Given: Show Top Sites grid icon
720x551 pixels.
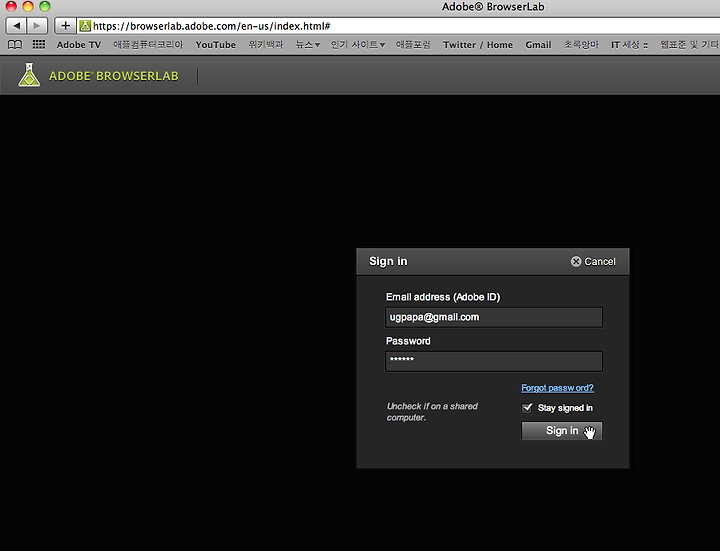Looking at the screenshot, I should (x=39, y=45).
